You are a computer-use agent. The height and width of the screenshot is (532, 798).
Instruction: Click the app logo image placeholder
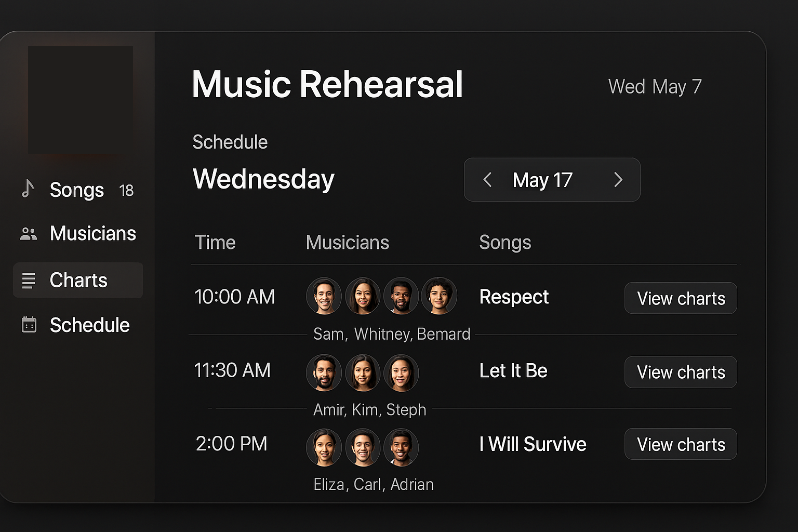click(x=81, y=99)
